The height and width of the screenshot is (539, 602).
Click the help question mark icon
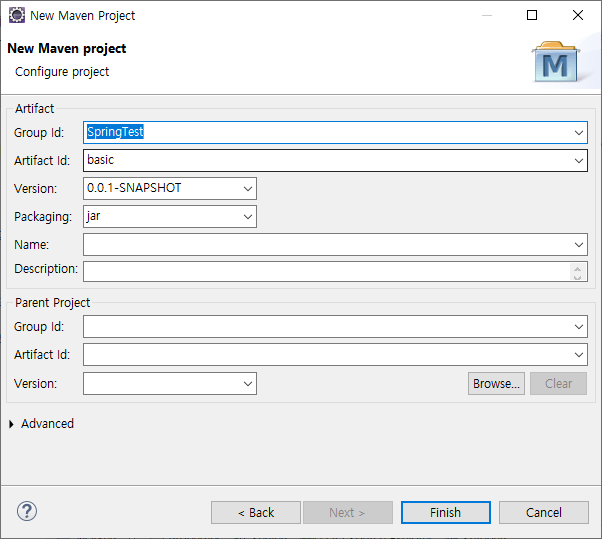pos(27,511)
